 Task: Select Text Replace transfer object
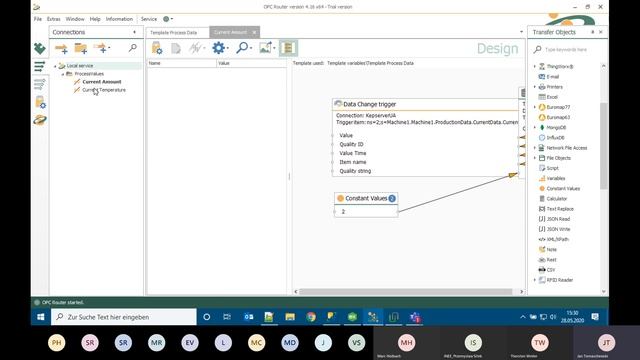click(x=560, y=209)
